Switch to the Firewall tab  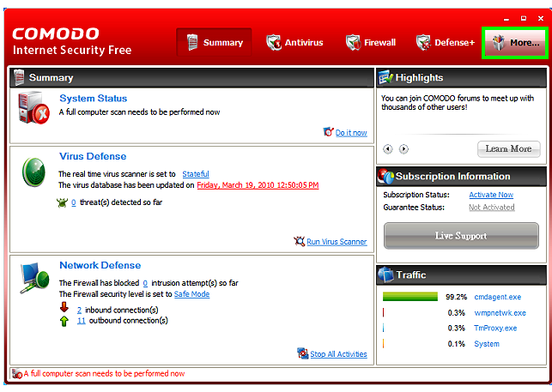tap(370, 43)
